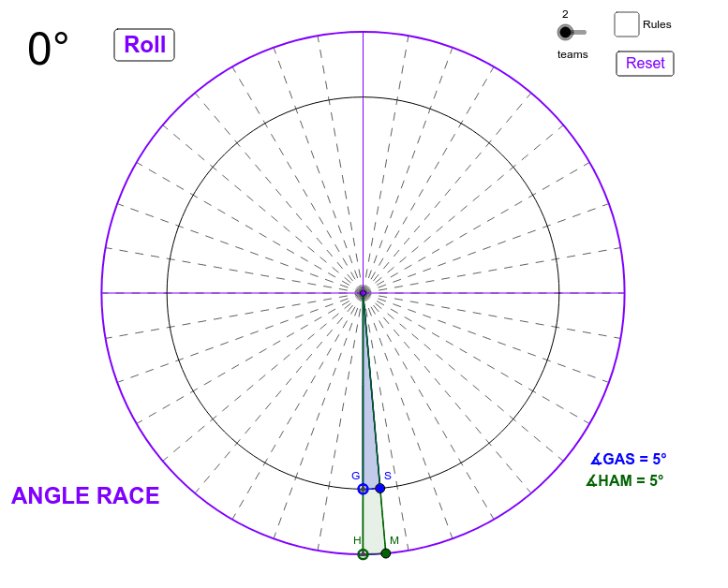Click the teams slider handle
This screenshot has height=588, width=728.
pyautogui.click(x=565, y=32)
